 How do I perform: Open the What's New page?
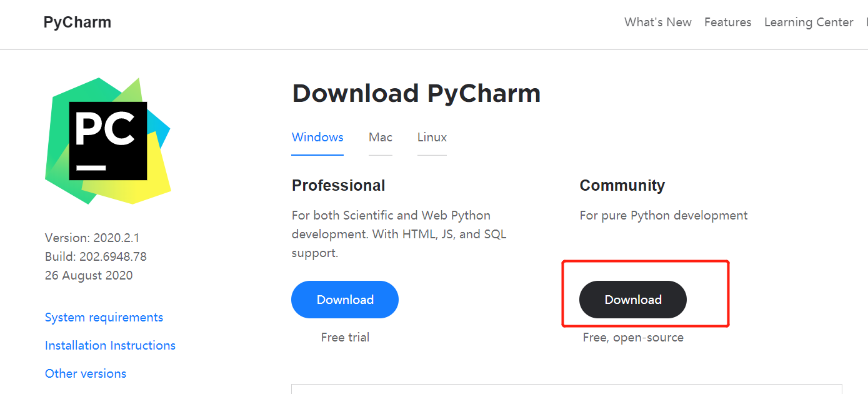[657, 21]
